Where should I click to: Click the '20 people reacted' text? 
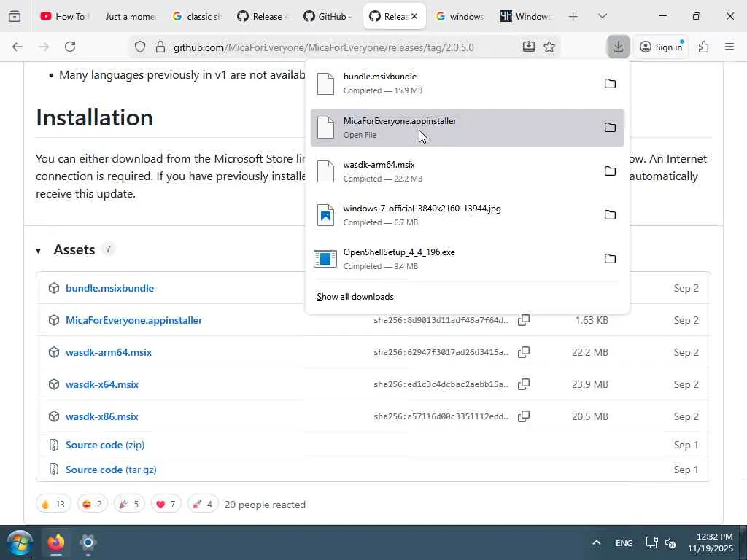[265, 505]
